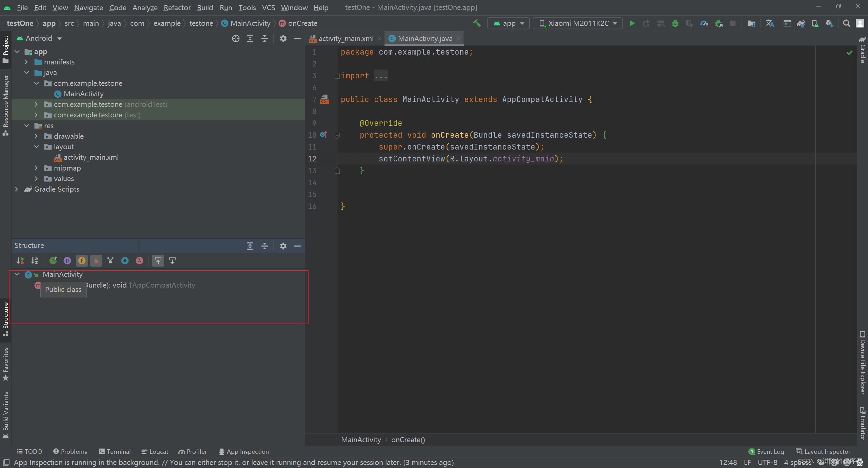Click the override gutter marker on line 10
This screenshot has width=868, height=468.
tap(323, 135)
